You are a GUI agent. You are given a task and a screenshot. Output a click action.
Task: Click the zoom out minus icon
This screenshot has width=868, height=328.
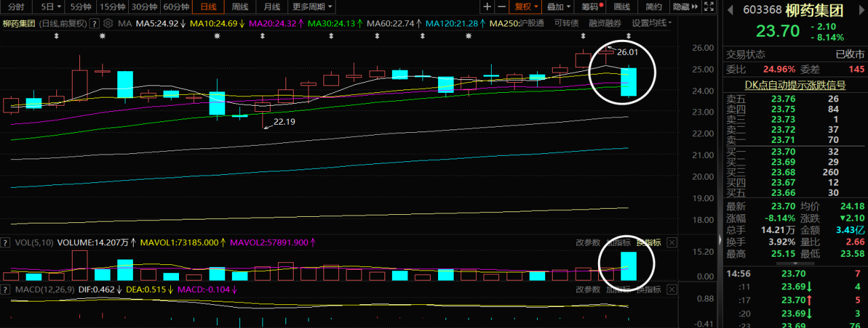point(502,7)
